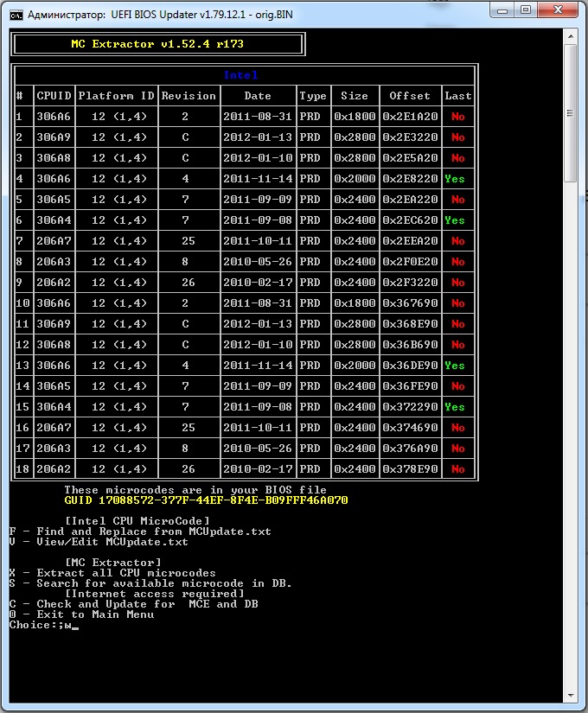This screenshot has width=588, height=713.
Task: Click offset 0x367690 in row 10
Action: tap(410, 303)
